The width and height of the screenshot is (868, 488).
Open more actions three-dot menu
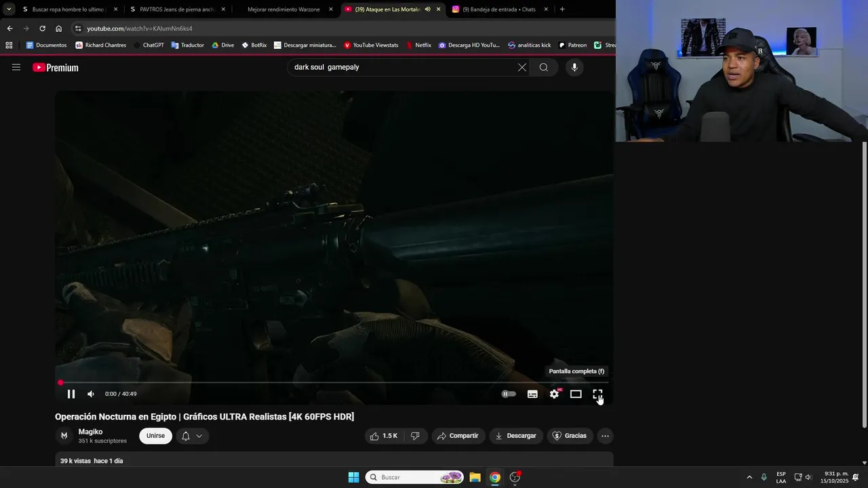click(605, 436)
